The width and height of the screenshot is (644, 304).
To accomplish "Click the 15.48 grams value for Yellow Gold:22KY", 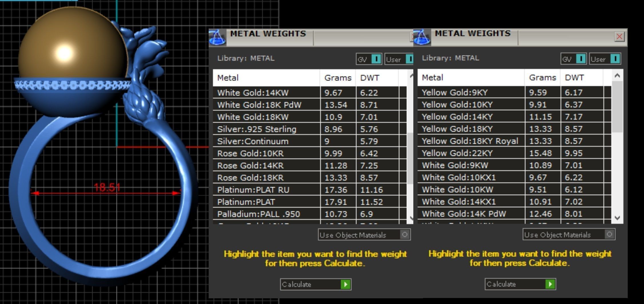I will [x=540, y=153].
